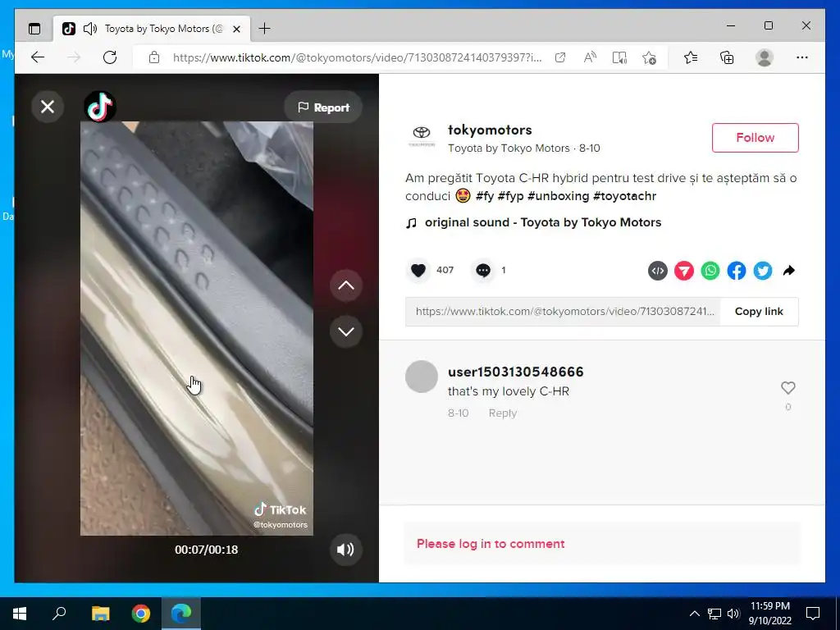Viewport: 840px width, 630px height.
Task: Click the video URL field
Action: pos(564,311)
